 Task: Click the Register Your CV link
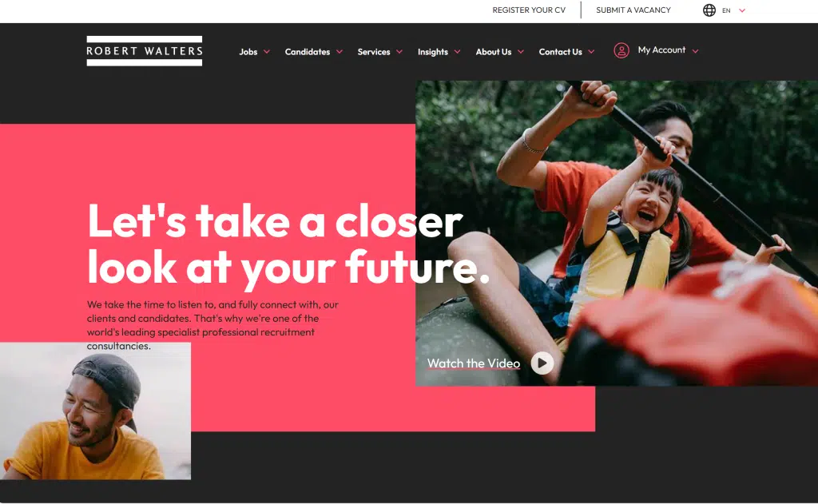529,10
